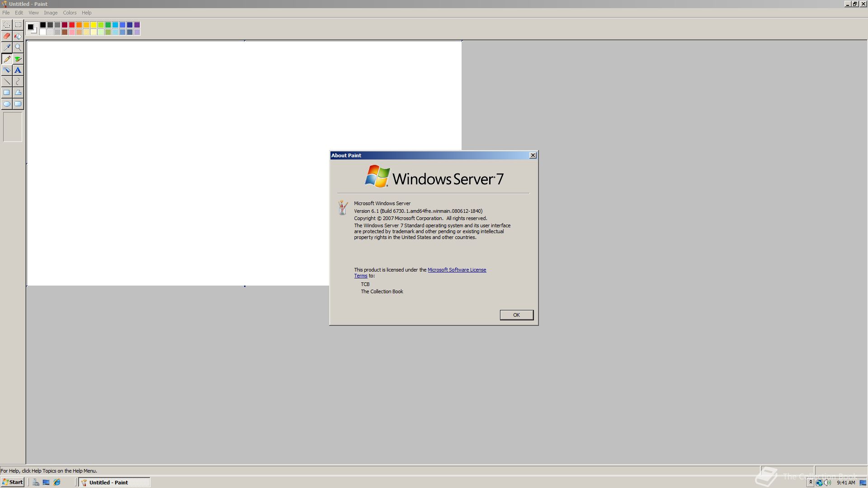Viewport: 868px width, 488px height.
Task: Click Untitled - Paint taskbar button
Action: [114, 482]
